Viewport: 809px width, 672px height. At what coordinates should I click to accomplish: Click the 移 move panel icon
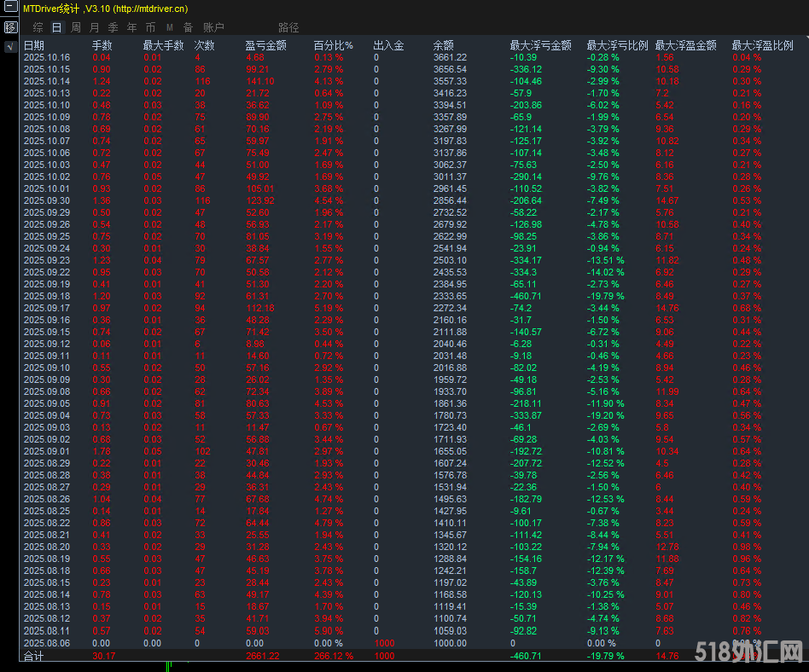click(10, 27)
